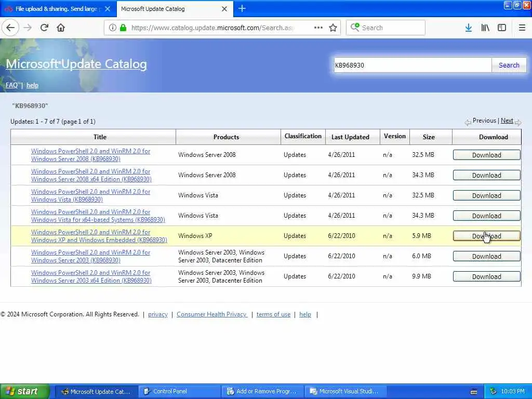Download the Windows XP 5.9 MB update

486,236
